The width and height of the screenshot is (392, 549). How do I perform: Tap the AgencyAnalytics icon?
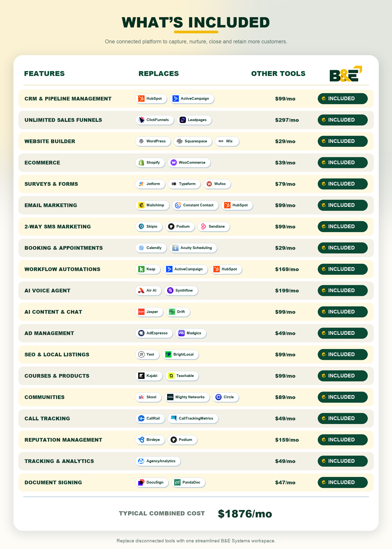tap(141, 461)
